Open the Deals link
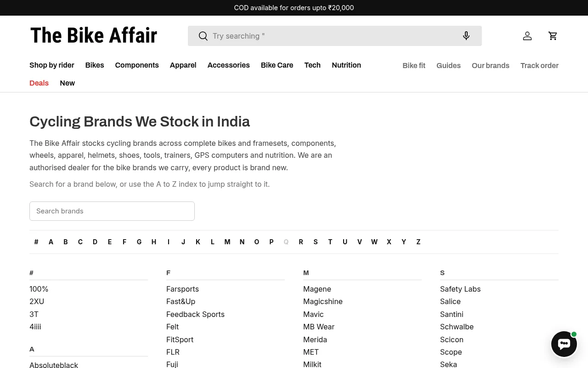Screen dimensions: 588x368 tap(39, 83)
